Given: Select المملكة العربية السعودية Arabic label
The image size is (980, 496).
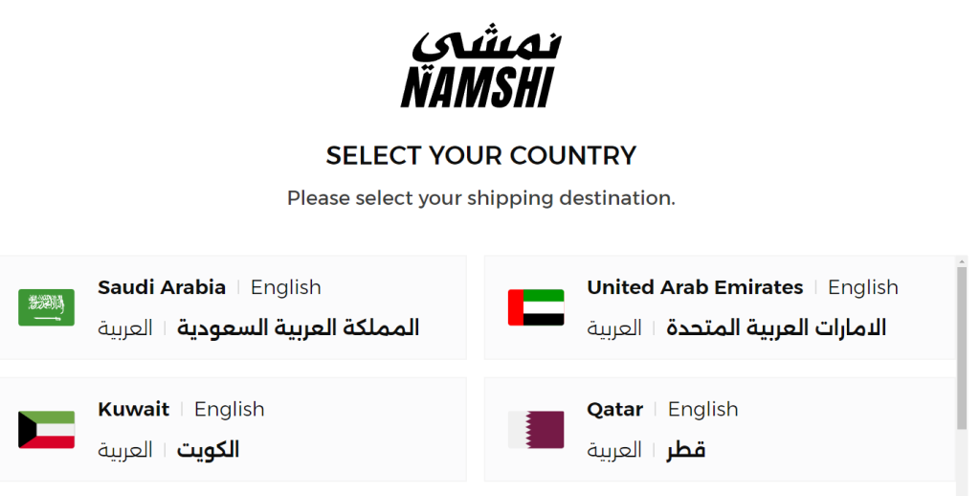Looking at the screenshot, I should point(298,328).
